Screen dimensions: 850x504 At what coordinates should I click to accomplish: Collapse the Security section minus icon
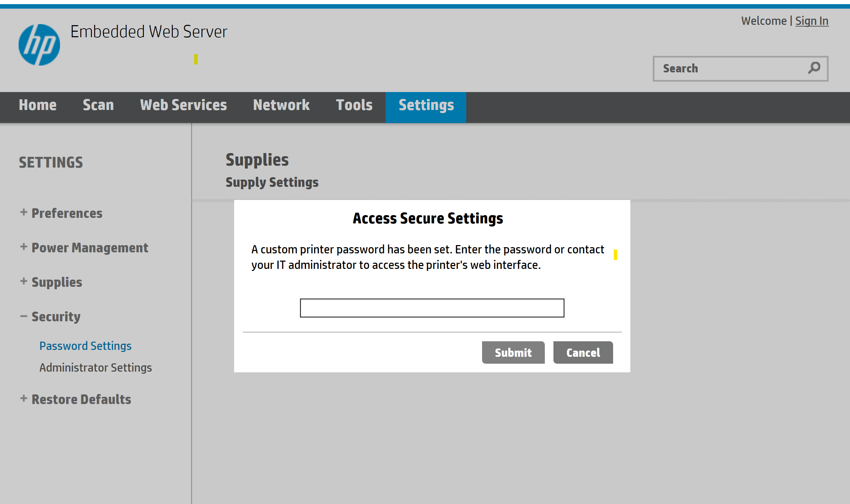23,316
